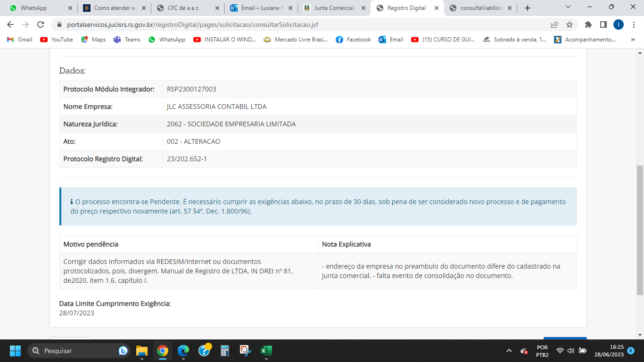Open Snipping Tool taskbar icon
Screen dimensions: 644x362
click(x=246, y=351)
